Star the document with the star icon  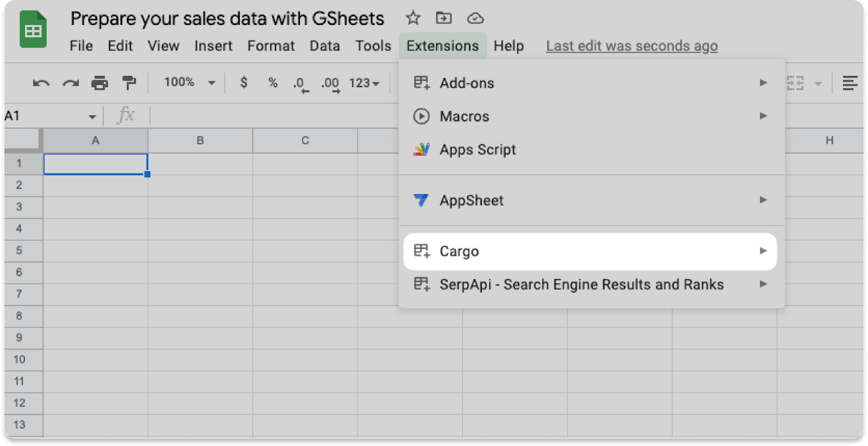click(x=413, y=18)
